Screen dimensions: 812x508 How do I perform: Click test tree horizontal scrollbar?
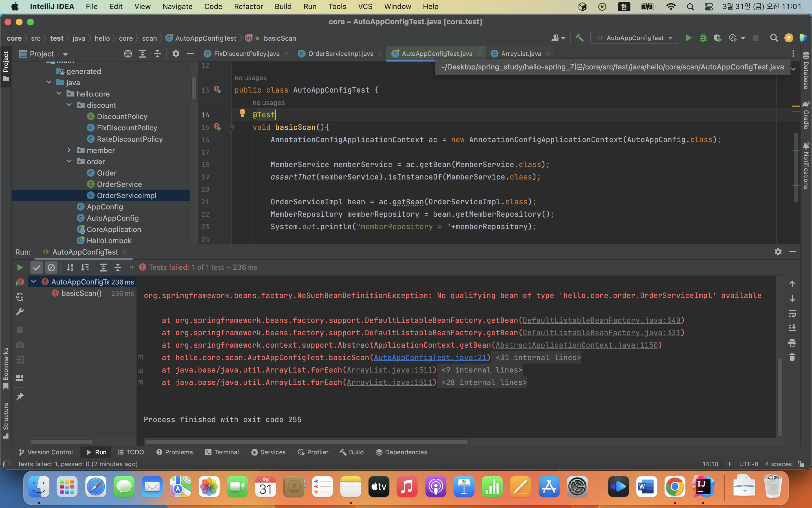point(61,442)
